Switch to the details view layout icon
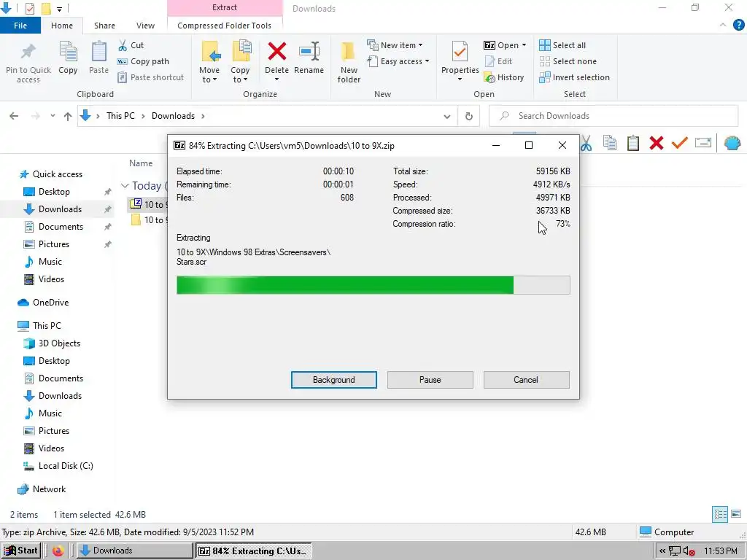This screenshot has width=747, height=560. point(720,514)
